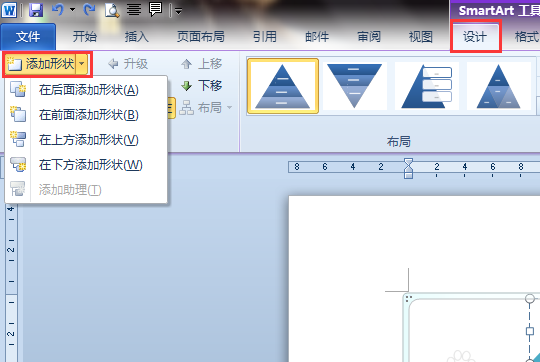
Task: Click the Undo arrow icon
Action: (x=58, y=10)
